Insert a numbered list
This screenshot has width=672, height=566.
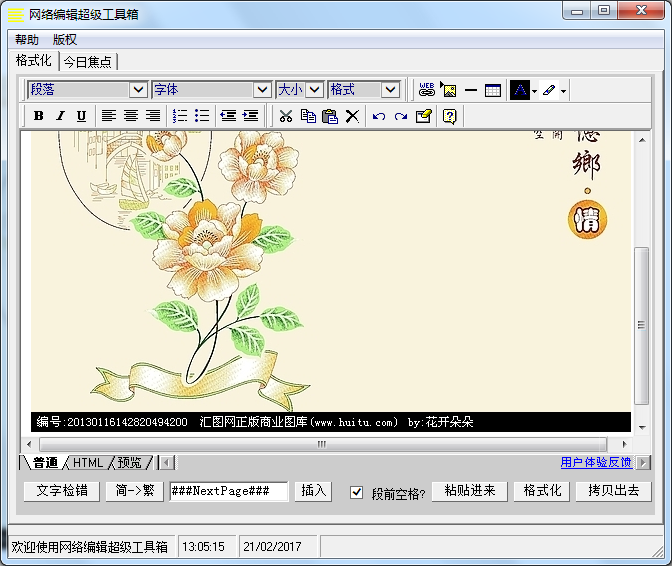point(180,116)
